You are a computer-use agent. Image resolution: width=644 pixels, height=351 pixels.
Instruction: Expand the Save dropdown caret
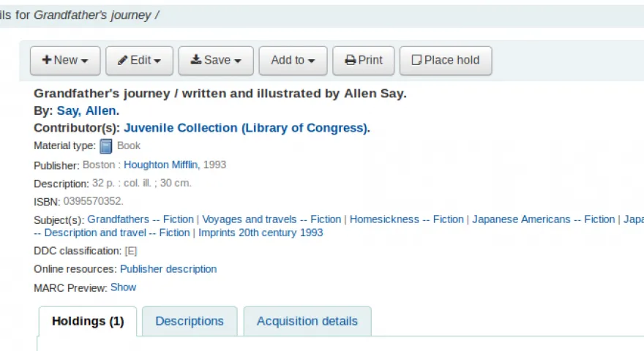tap(237, 61)
